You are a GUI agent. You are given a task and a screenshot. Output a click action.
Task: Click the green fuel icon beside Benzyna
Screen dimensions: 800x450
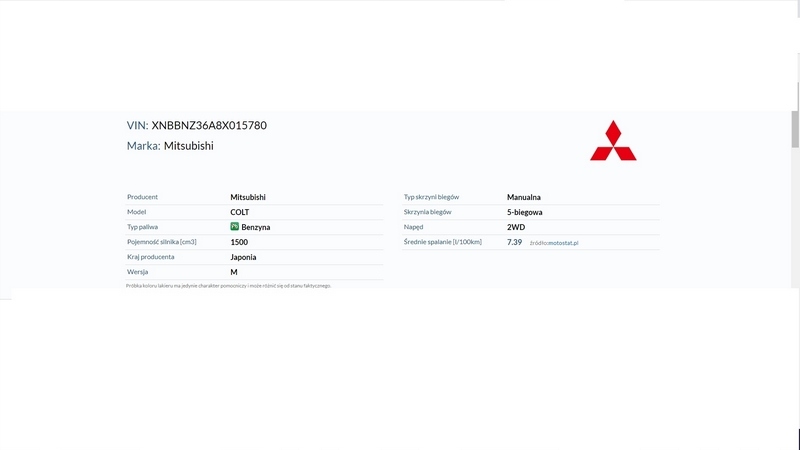pos(235,227)
